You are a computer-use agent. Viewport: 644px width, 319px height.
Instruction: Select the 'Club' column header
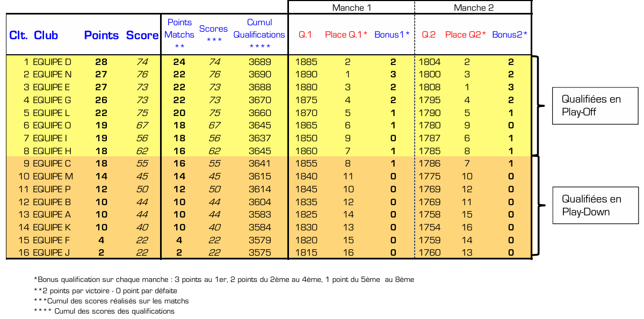click(x=46, y=35)
